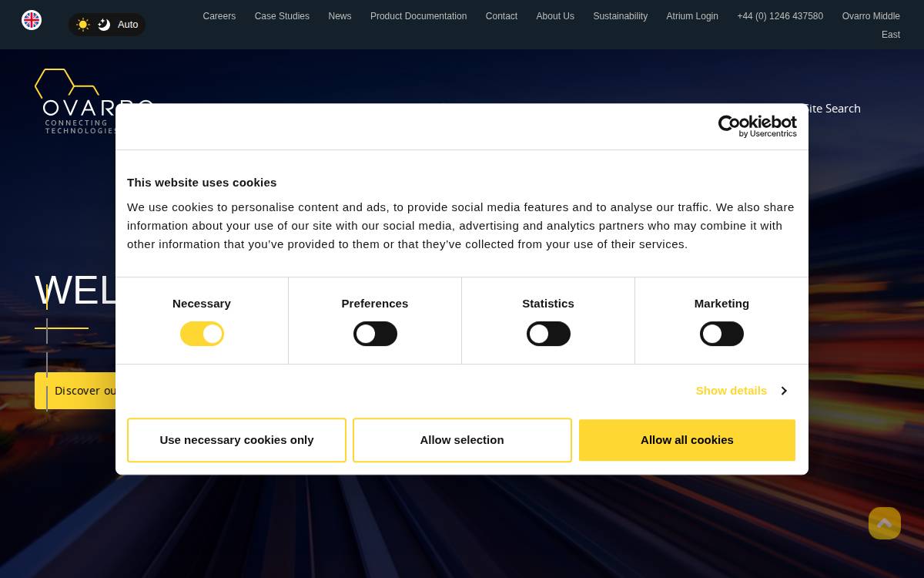Screen dimensions: 924x578
Task: Open Atrium Login
Action: click(692, 16)
